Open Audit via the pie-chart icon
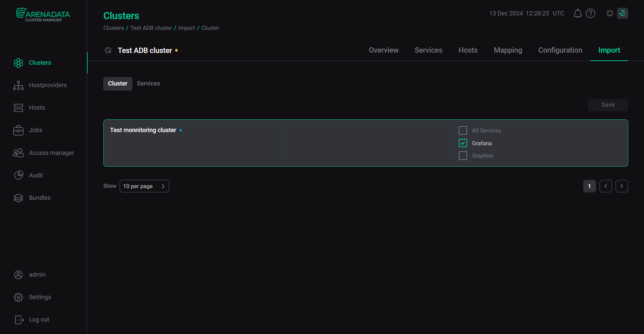Screen dimensions: 644x334 [x=18, y=175]
